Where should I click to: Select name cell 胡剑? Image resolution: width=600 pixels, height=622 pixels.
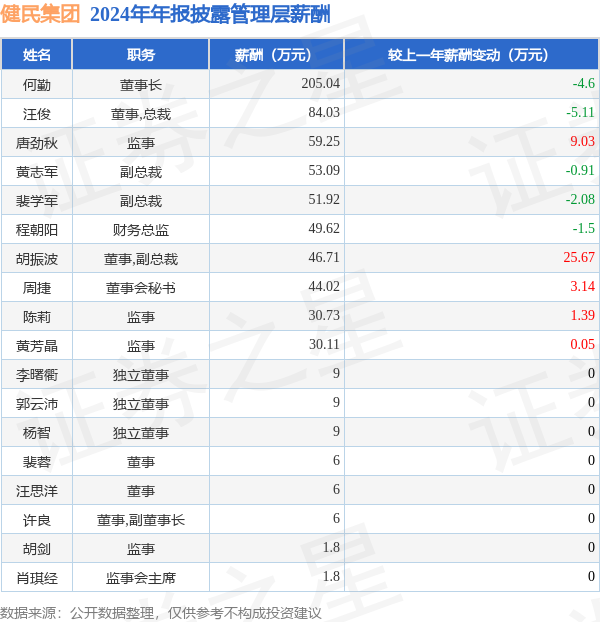click(36, 549)
